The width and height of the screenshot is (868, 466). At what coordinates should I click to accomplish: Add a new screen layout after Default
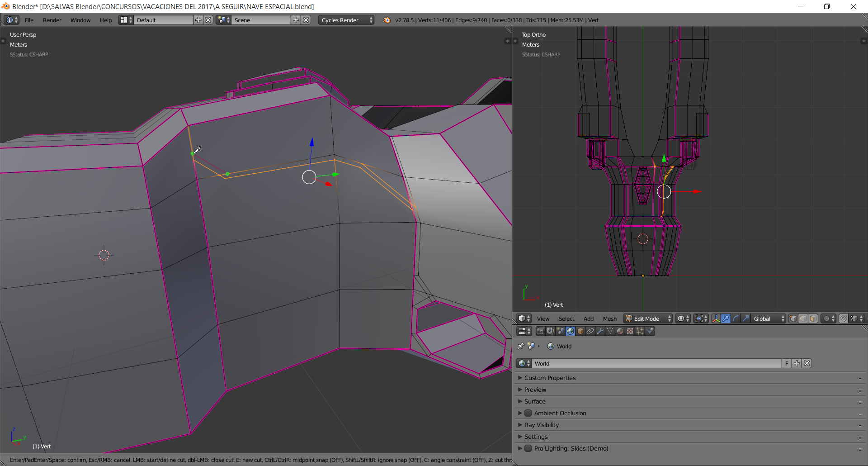pyautogui.click(x=198, y=20)
